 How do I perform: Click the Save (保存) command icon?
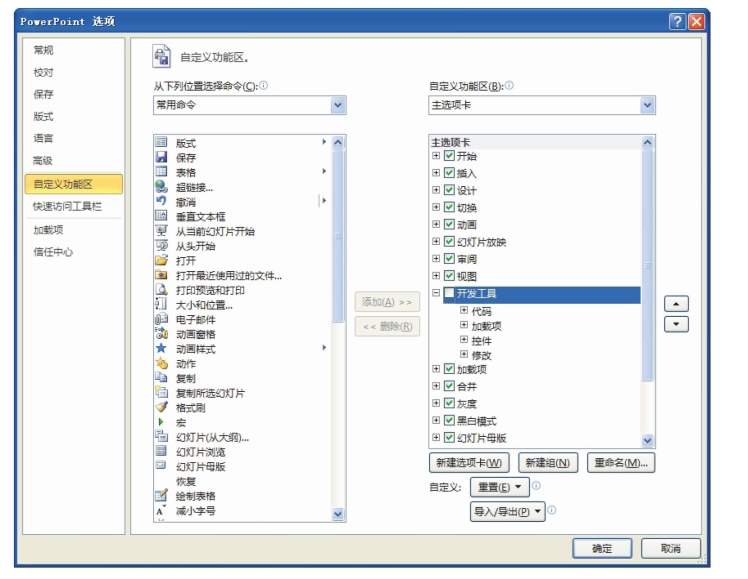point(162,157)
